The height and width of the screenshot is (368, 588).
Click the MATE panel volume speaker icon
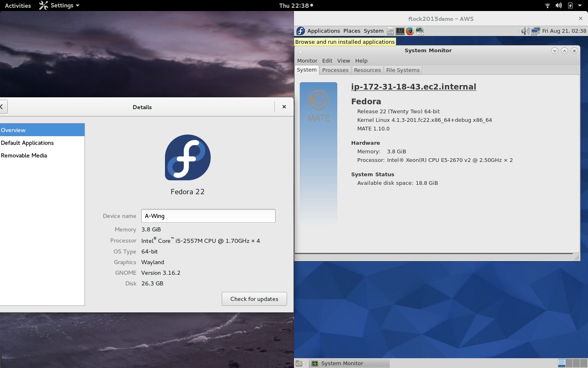click(526, 31)
